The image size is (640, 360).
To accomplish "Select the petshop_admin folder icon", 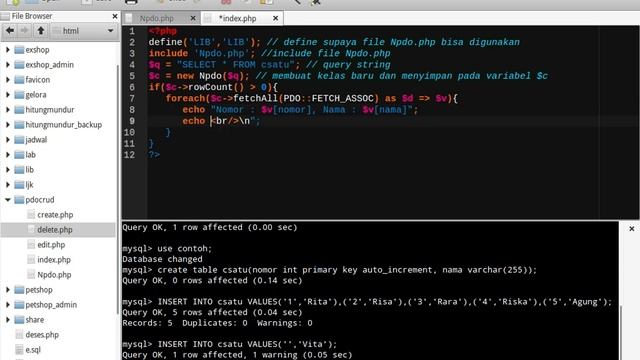I will point(19,305).
